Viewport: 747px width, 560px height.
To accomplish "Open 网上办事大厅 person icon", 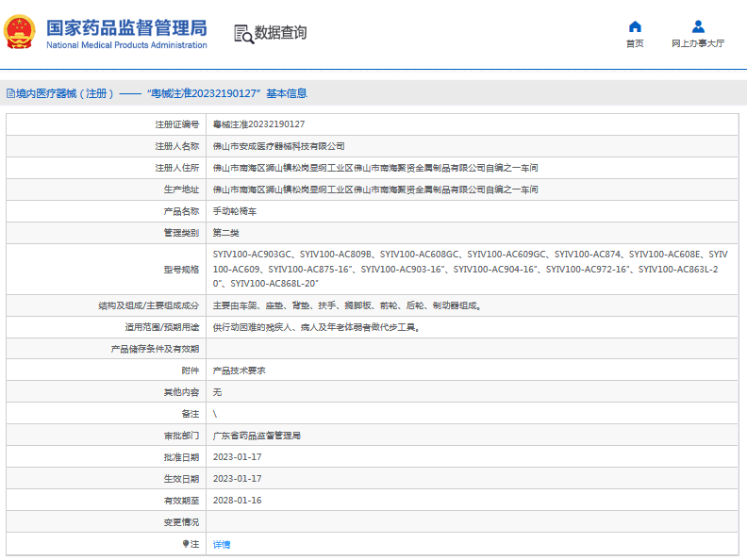I will (x=698, y=26).
